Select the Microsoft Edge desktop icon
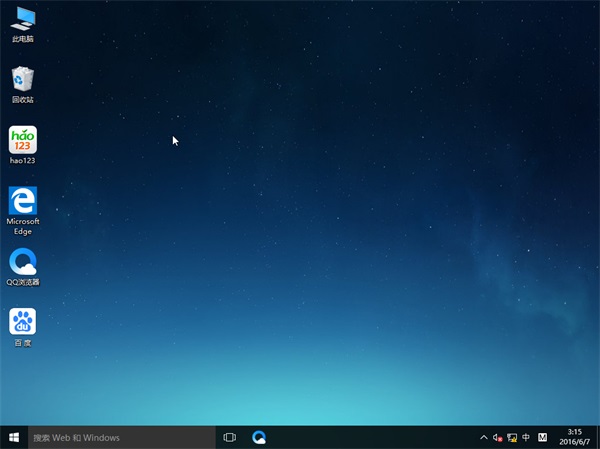 [22, 200]
